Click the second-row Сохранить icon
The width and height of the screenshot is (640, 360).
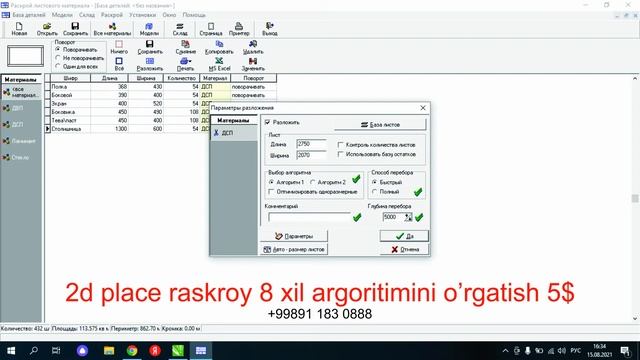[150, 47]
